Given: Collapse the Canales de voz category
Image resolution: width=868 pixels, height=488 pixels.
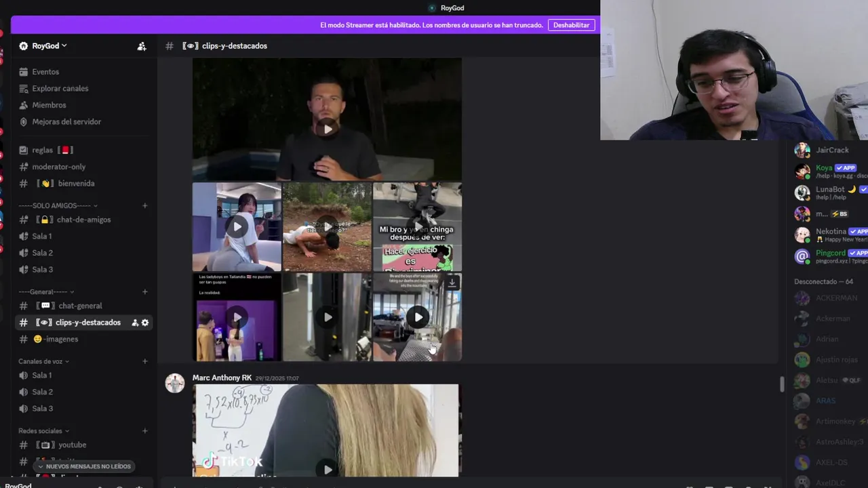Looking at the screenshot, I should [x=43, y=361].
